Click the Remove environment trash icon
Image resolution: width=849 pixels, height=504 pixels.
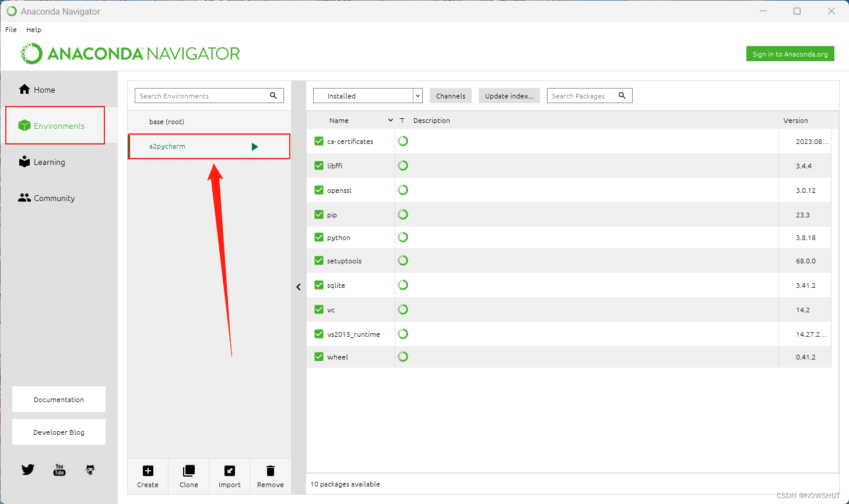(271, 471)
